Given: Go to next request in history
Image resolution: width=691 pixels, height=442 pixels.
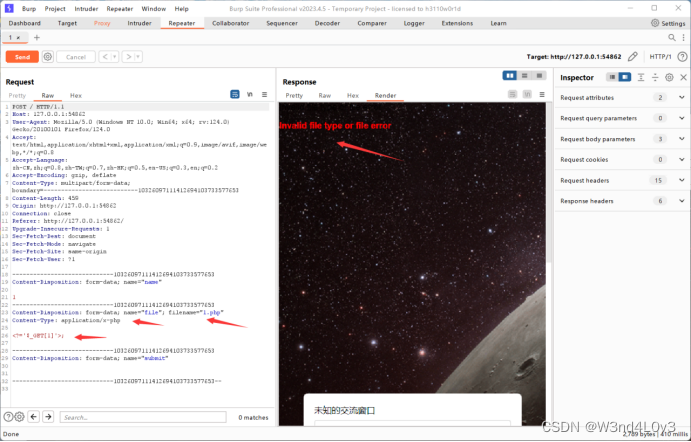Looking at the screenshot, I should coord(129,57).
